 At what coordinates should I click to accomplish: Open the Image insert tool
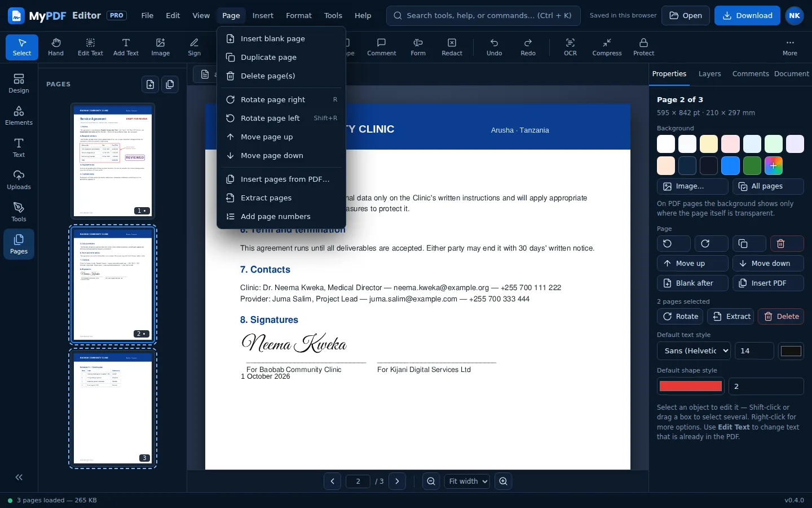(x=161, y=47)
